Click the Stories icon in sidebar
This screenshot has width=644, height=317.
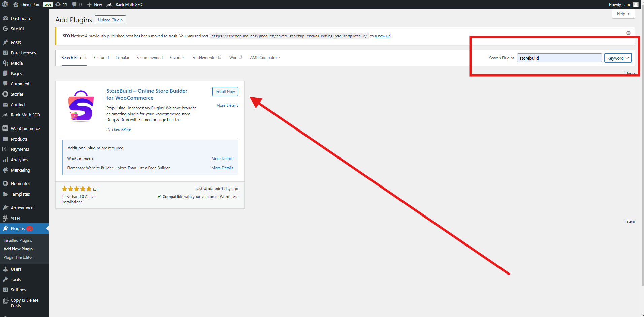(x=5, y=94)
